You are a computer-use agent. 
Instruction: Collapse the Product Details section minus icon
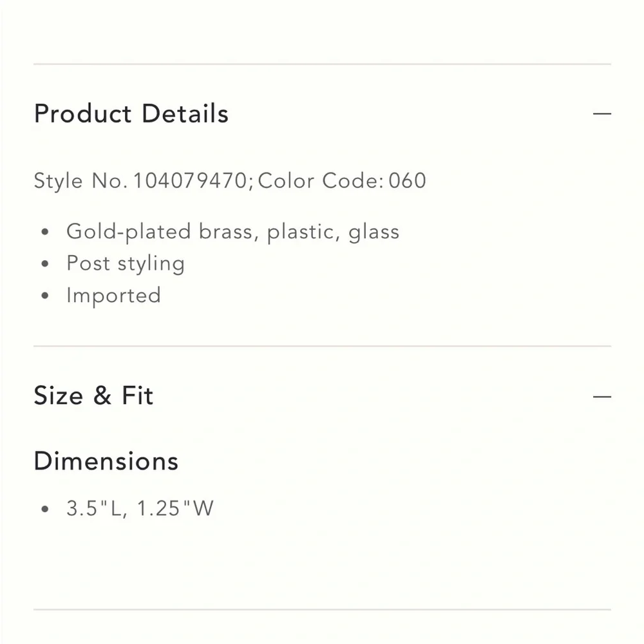click(601, 114)
